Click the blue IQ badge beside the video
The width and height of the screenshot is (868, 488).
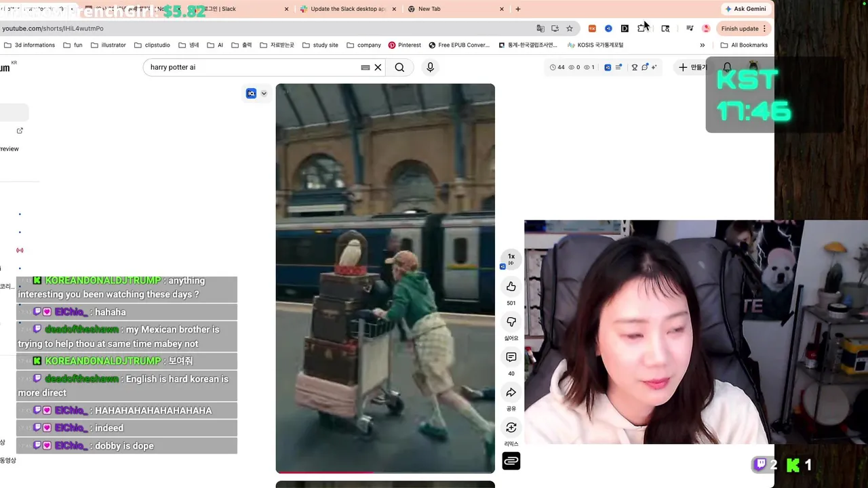click(251, 94)
